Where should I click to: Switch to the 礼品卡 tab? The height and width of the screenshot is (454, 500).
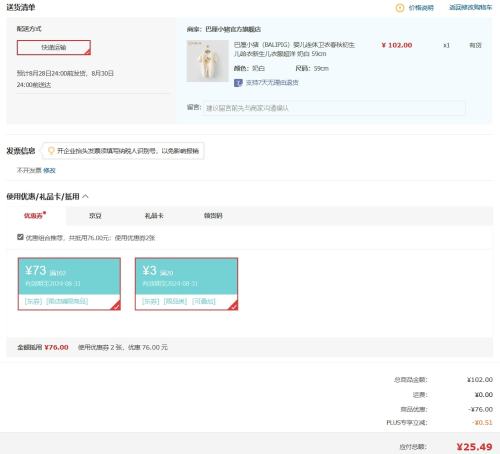tap(154, 216)
